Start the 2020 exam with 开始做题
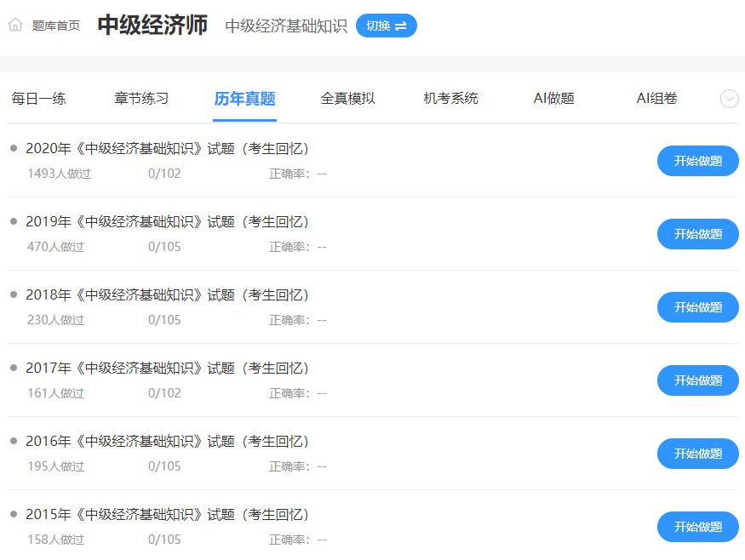The image size is (745, 560). 697,161
